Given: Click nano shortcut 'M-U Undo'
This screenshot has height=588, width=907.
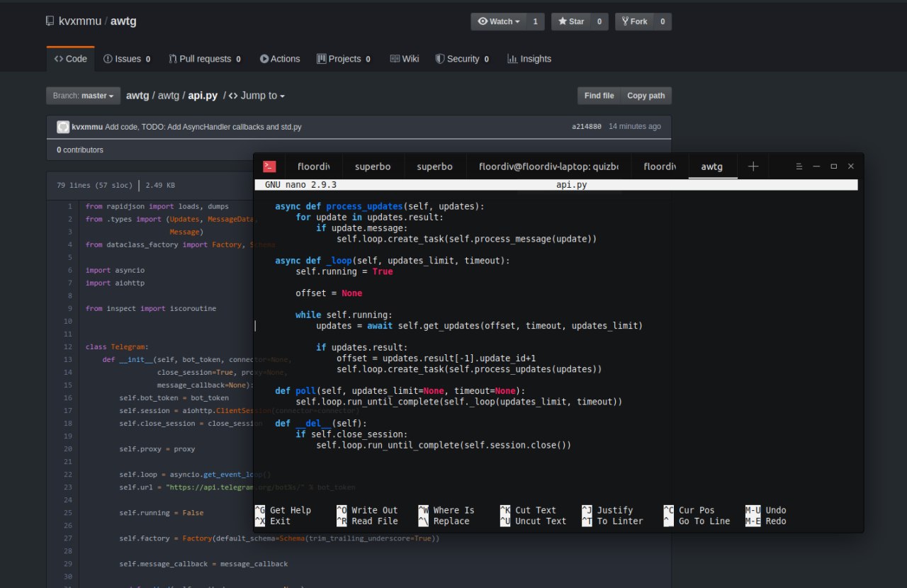Looking at the screenshot, I should (766, 510).
